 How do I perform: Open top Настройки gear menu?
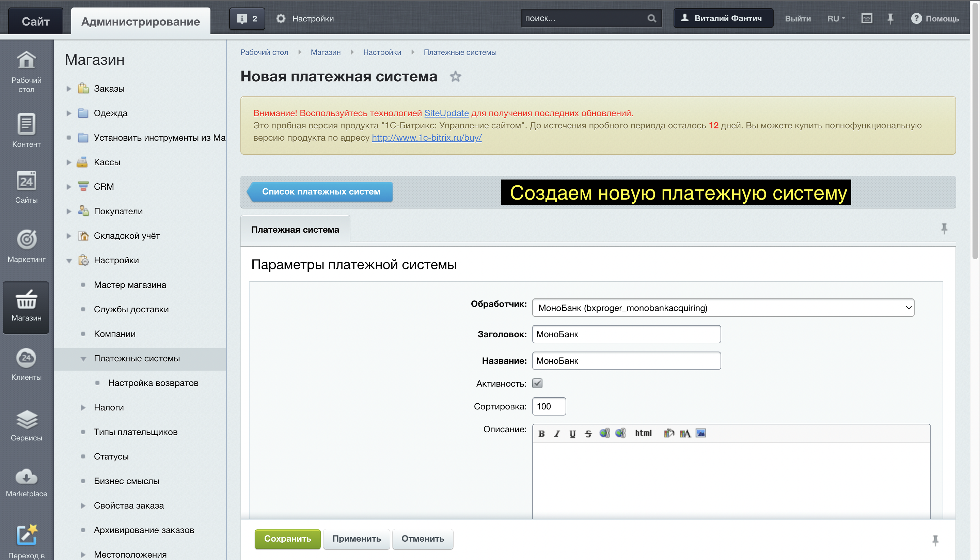pyautogui.click(x=305, y=18)
